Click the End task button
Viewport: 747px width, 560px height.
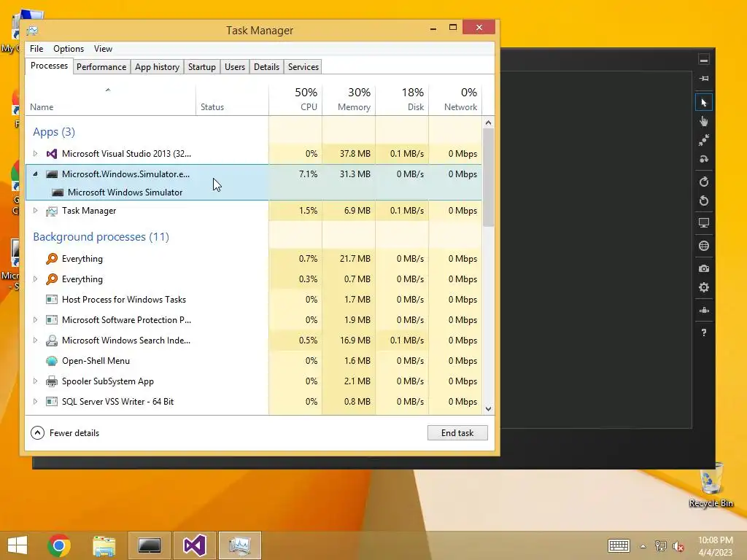click(457, 433)
